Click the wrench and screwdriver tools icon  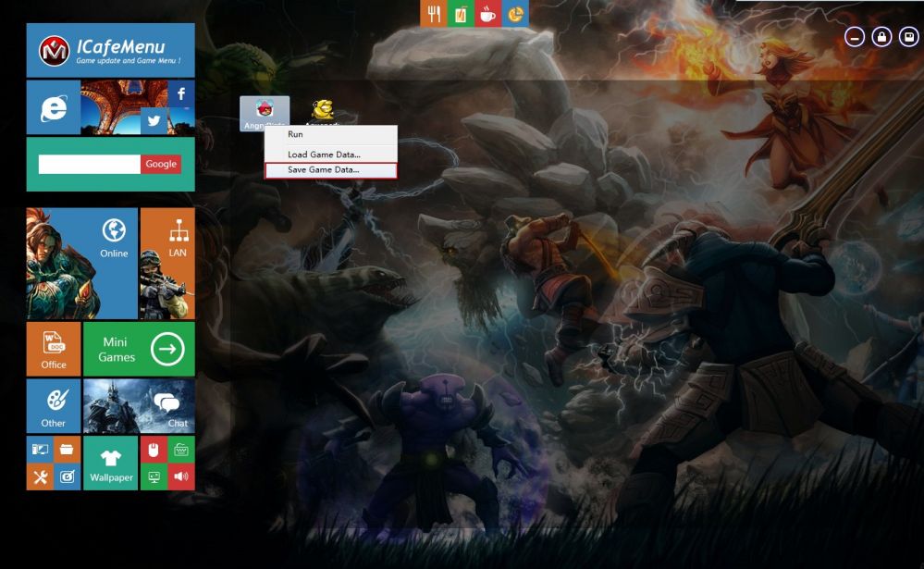point(40,477)
